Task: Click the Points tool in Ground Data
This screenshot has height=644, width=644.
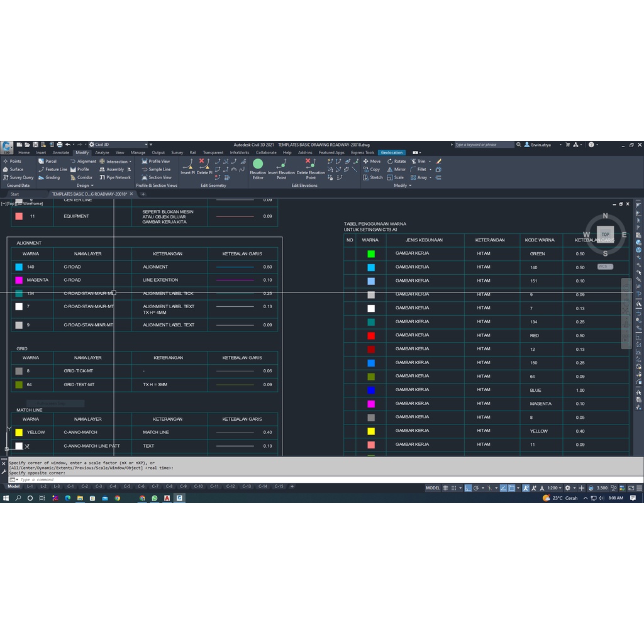Action: (12, 162)
